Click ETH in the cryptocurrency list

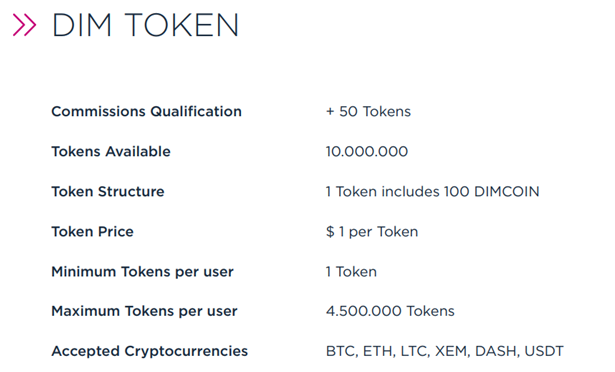(378, 351)
